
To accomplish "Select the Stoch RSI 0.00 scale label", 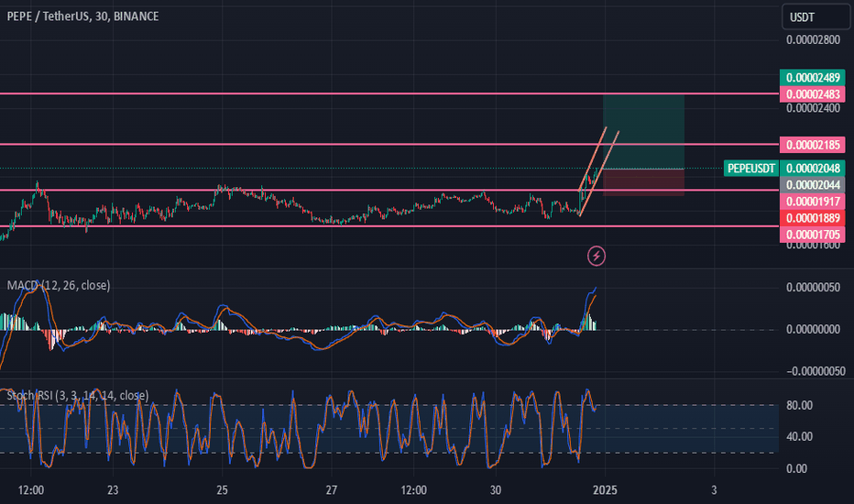I will pos(796,468).
